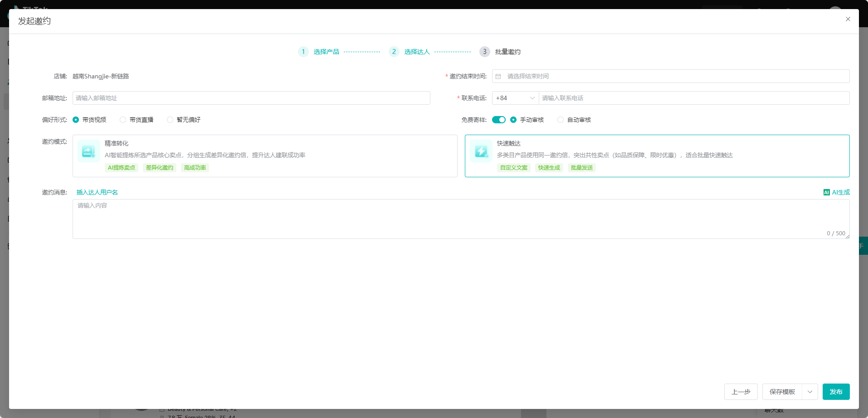Click the AI提炼卖点 tag

[x=122, y=168]
